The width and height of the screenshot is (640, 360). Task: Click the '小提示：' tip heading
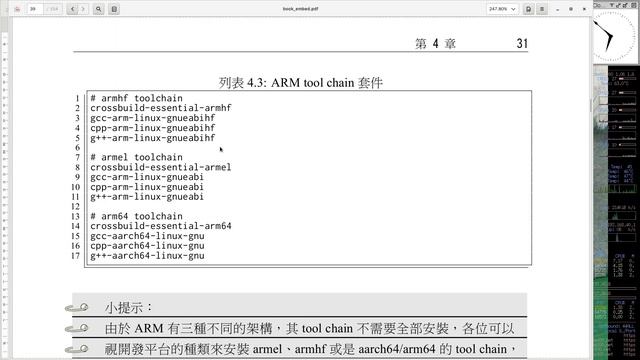[x=129, y=307]
